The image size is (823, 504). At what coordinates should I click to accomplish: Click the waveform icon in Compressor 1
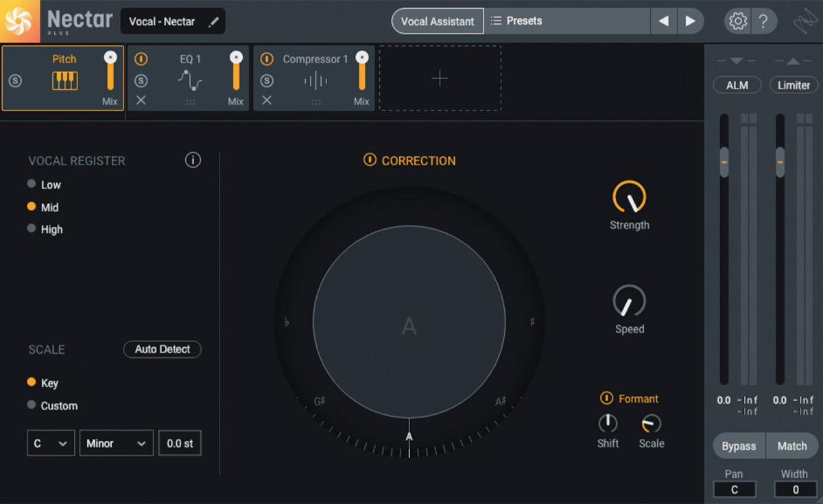pos(315,82)
